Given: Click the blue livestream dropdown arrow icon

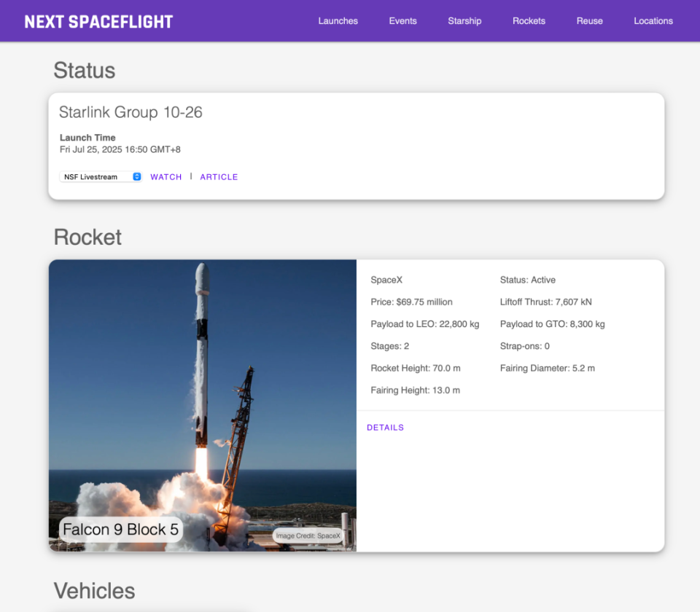Looking at the screenshot, I should 137,176.
